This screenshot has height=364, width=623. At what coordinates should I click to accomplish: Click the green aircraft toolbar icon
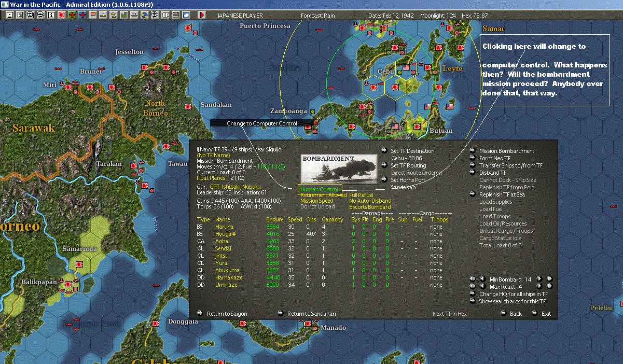pyautogui.click(x=72, y=15)
